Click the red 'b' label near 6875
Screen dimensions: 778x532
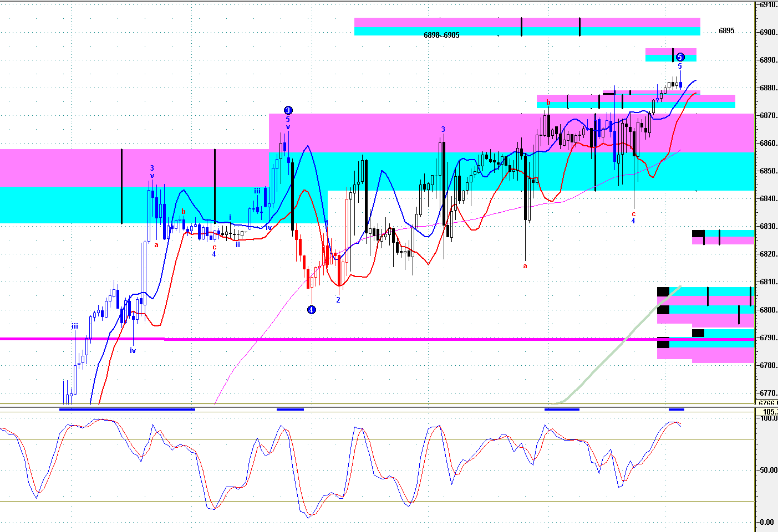(548, 103)
